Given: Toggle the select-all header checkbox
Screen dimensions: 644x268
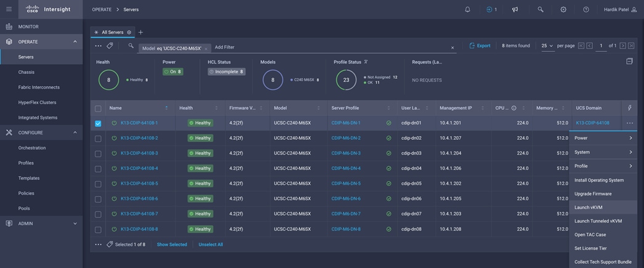Looking at the screenshot, I should [98, 108].
